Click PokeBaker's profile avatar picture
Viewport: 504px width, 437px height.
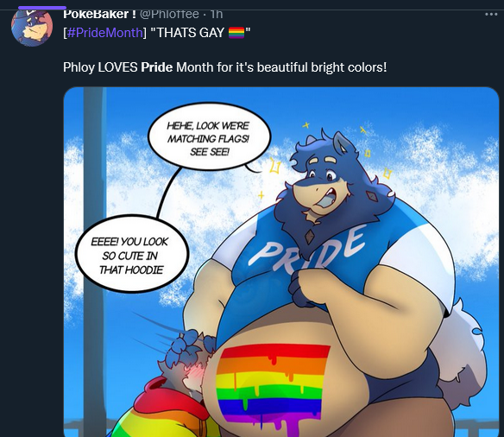click(31, 28)
